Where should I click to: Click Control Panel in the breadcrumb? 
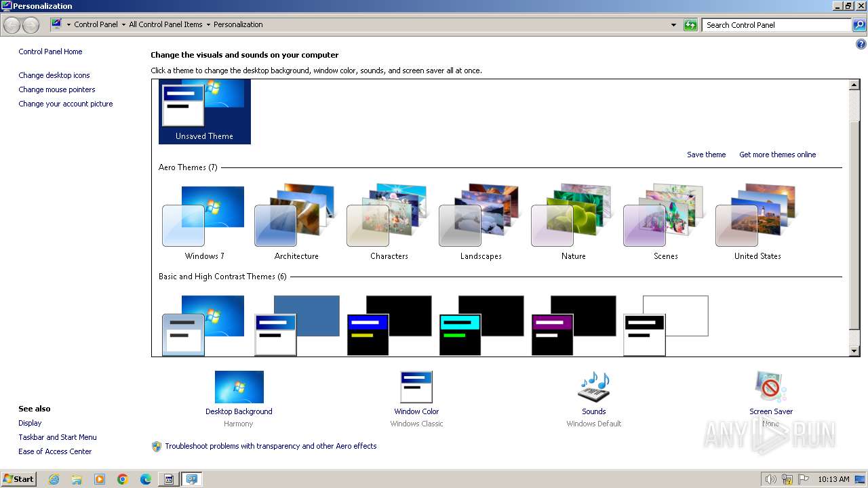pyautogui.click(x=96, y=24)
